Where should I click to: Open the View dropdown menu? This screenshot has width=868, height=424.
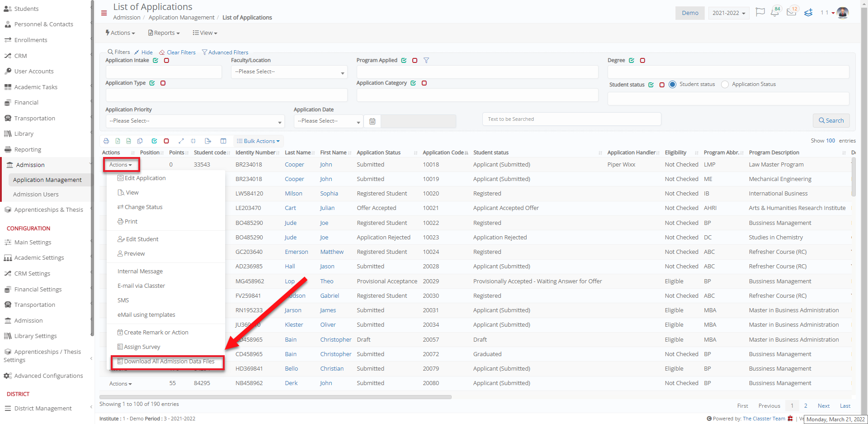(205, 33)
